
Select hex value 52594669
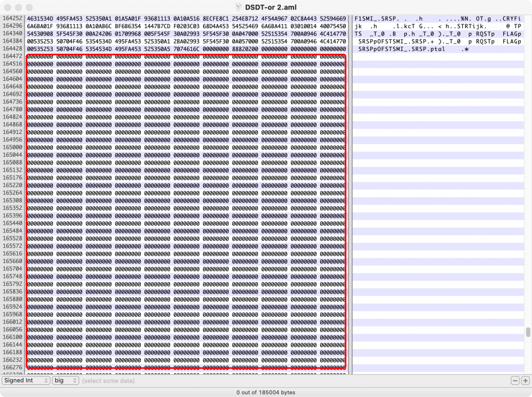[x=333, y=19]
